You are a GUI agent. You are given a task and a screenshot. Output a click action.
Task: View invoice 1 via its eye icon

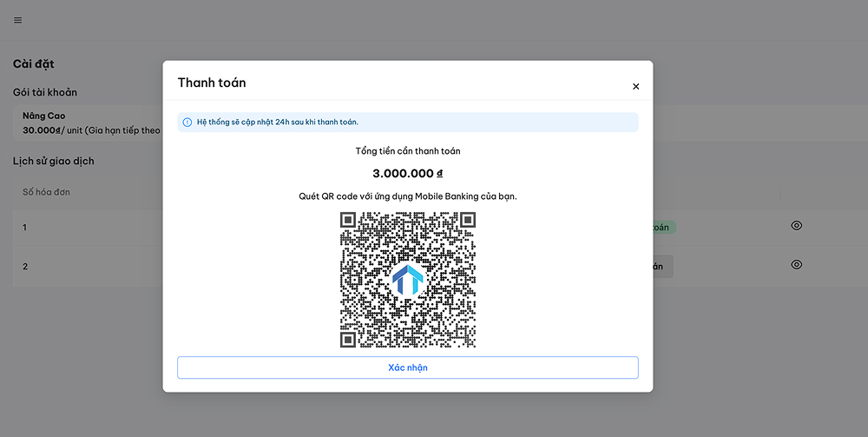tap(796, 225)
